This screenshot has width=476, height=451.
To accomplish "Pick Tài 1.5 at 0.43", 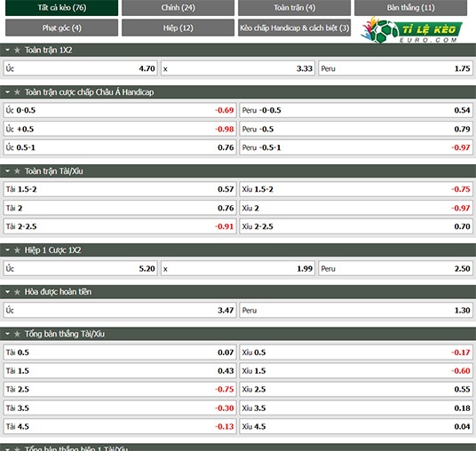I will (x=120, y=371).
